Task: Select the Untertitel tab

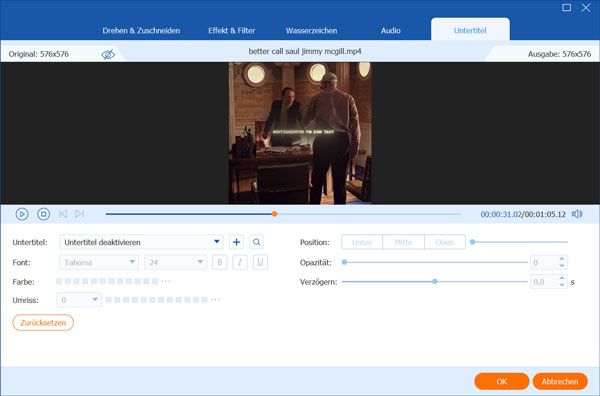Action: [470, 30]
